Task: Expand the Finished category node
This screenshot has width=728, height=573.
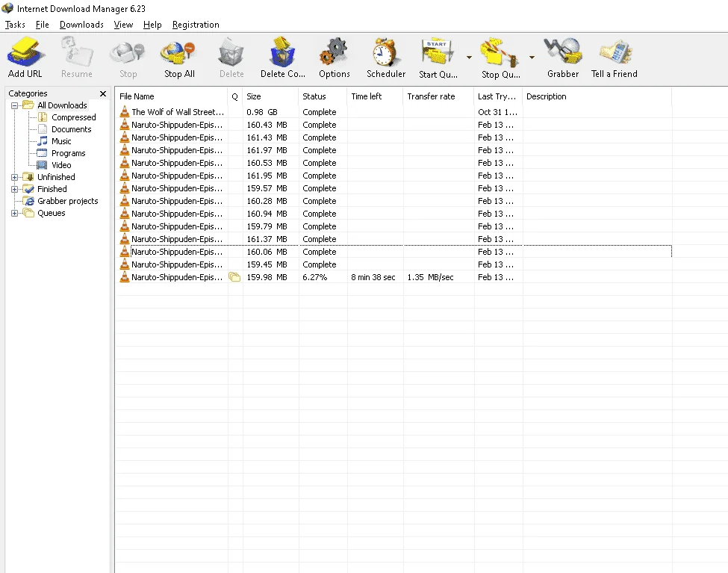Action: click(x=14, y=189)
